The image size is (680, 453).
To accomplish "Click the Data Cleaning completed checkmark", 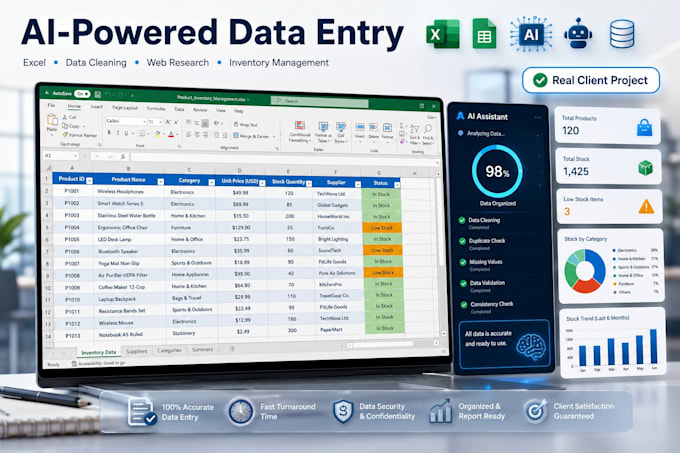I will point(462,220).
